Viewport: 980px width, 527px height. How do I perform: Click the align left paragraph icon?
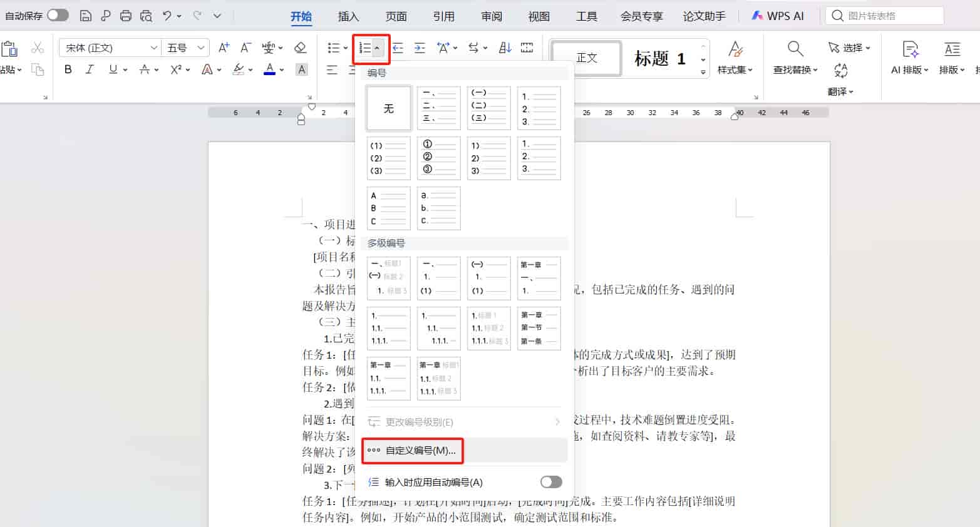(x=333, y=69)
